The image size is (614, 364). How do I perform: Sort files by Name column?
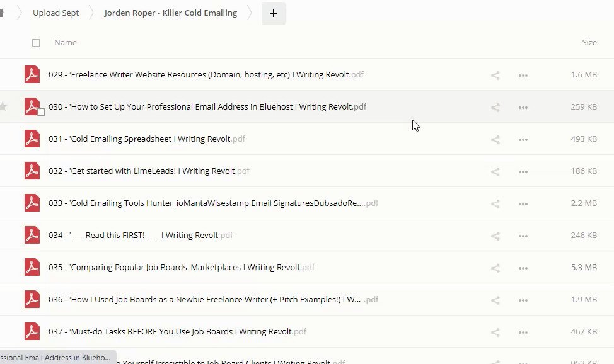tap(66, 43)
